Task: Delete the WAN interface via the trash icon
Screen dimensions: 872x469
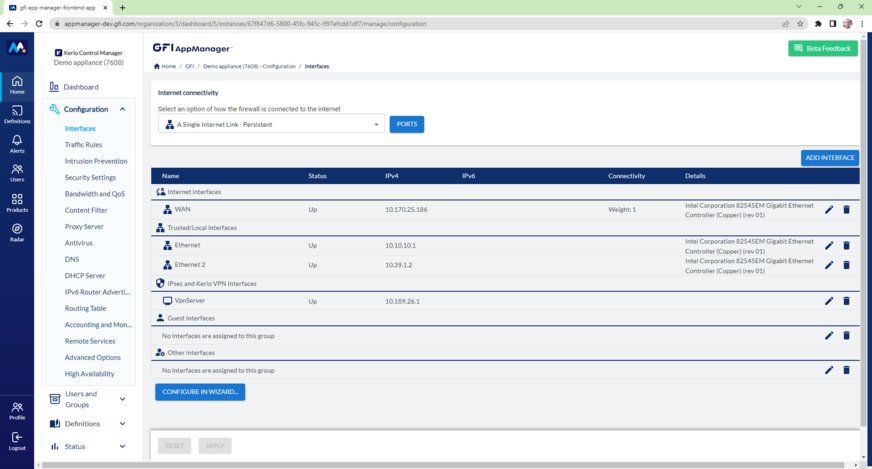Action: (846, 210)
